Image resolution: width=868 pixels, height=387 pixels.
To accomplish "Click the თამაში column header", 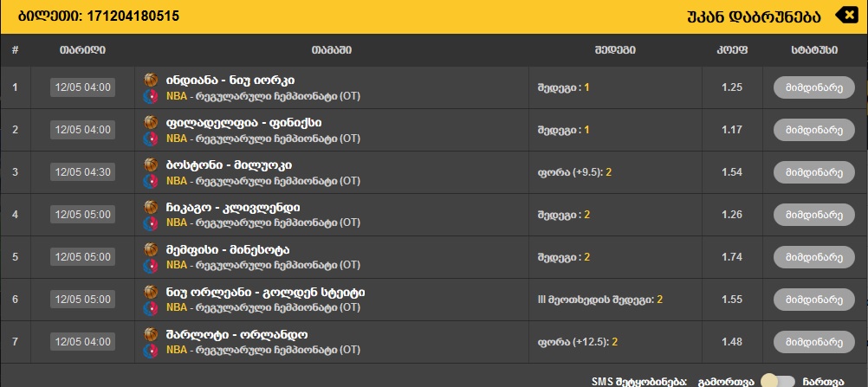I will 332,50.
